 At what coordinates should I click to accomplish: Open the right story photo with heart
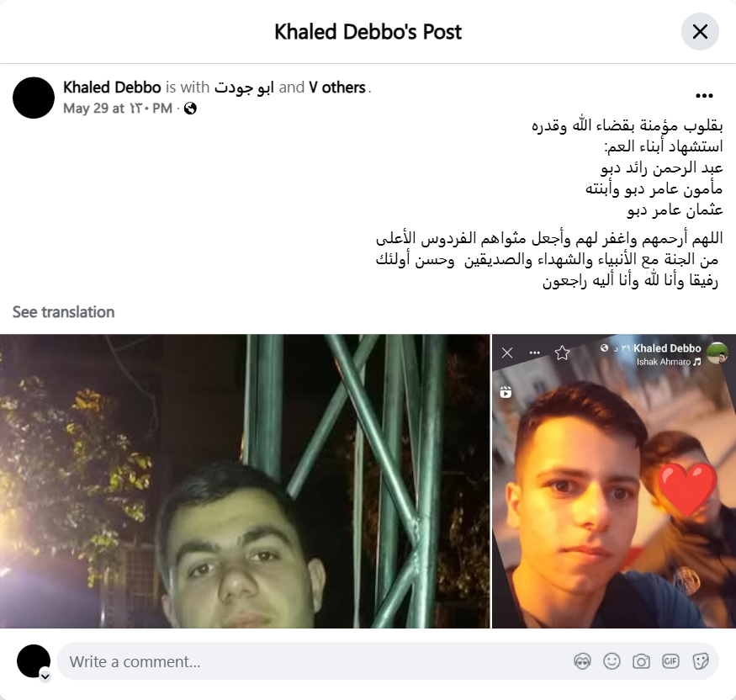pos(614,481)
